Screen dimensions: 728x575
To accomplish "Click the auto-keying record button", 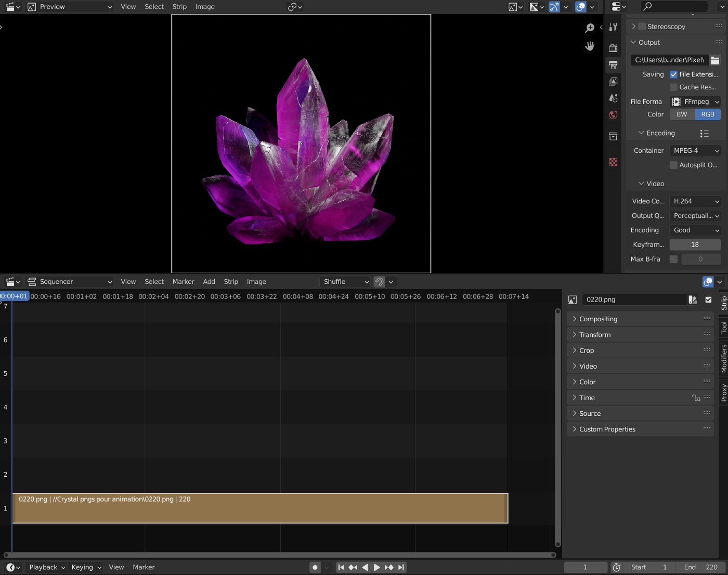I will tap(315, 567).
